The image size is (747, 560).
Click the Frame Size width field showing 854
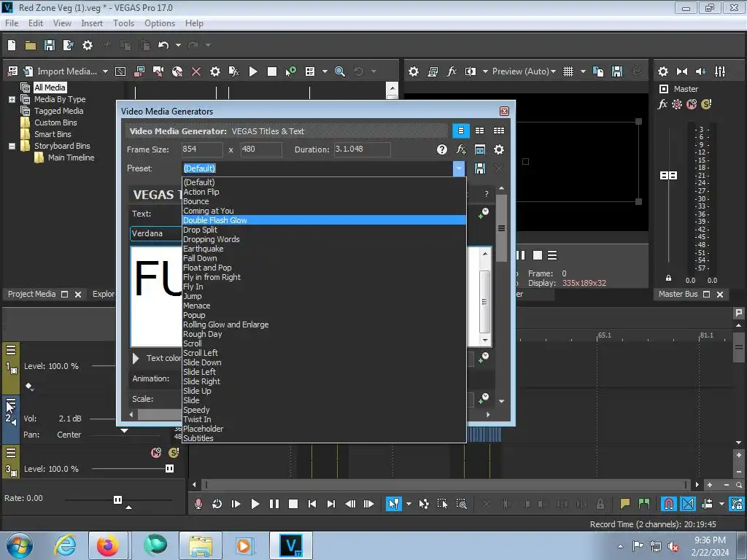tap(201, 149)
